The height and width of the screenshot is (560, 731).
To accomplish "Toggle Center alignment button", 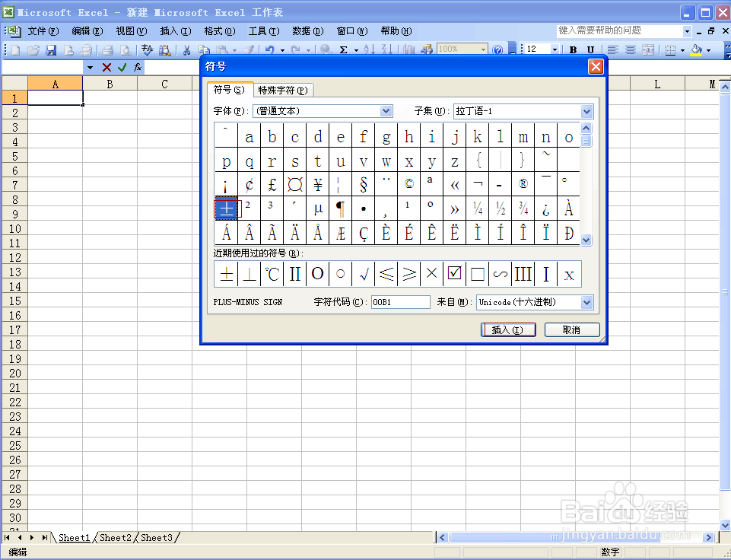I will click(631, 50).
